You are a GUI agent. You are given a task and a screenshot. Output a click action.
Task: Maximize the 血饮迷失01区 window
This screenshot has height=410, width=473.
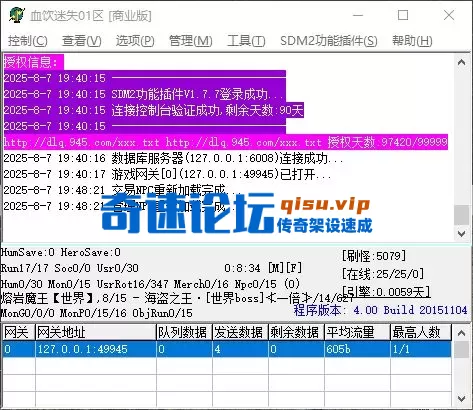403,15
